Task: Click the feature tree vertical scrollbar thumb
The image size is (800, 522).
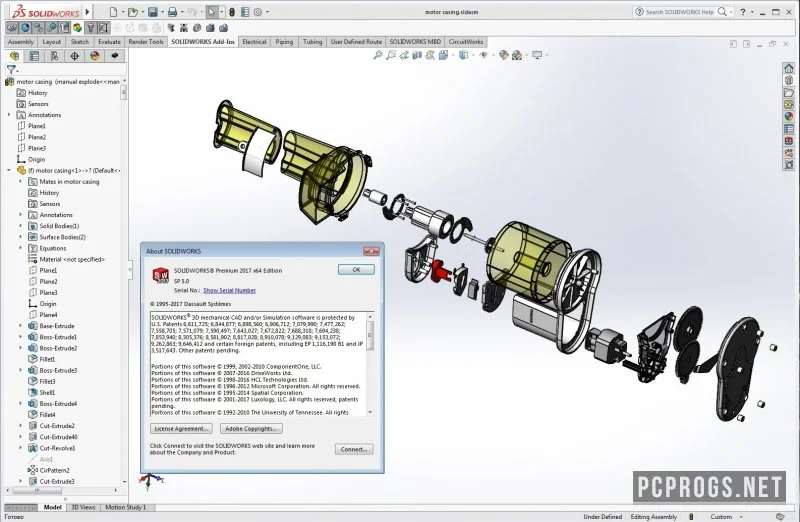Action: click(123, 93)
